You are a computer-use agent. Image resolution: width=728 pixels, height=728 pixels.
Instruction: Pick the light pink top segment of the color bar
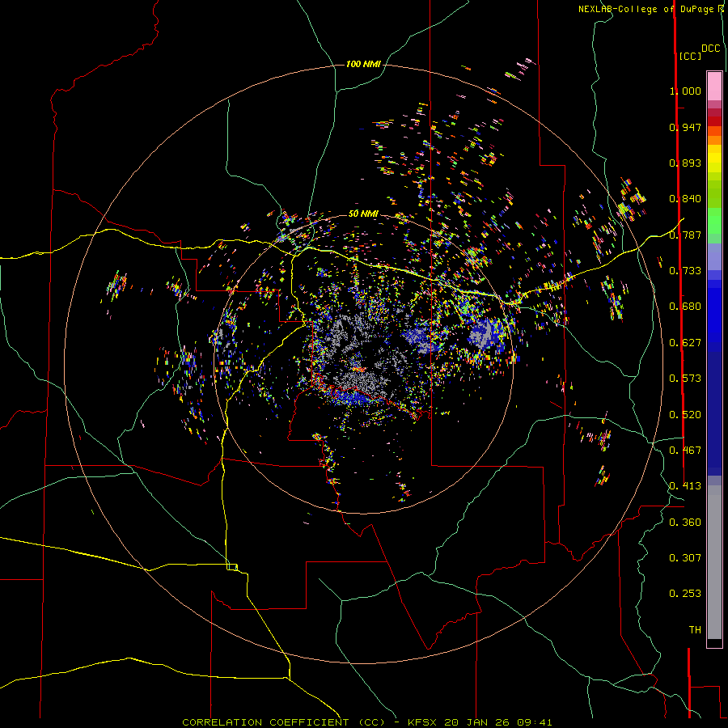click(x=714, y=86)
